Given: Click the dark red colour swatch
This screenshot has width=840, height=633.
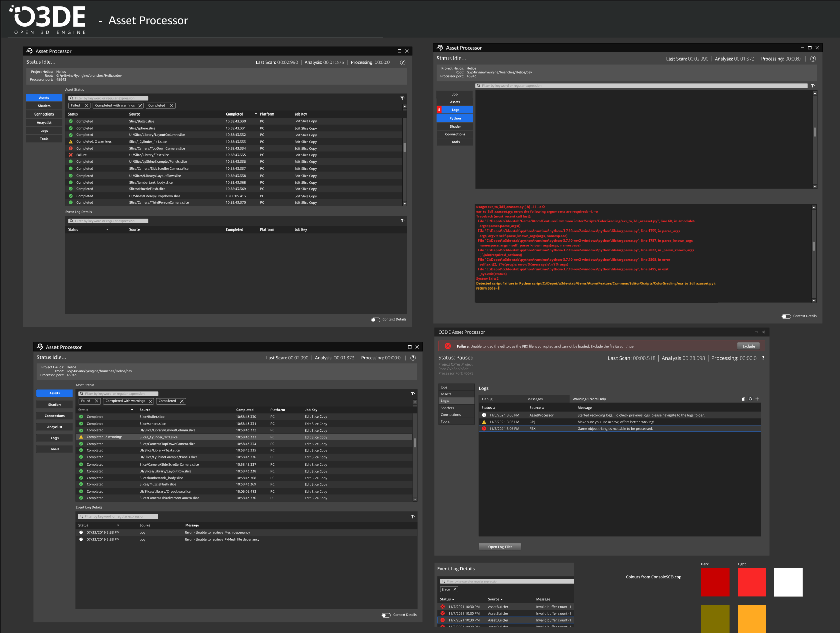Looking at the screenshot, I should pos(715,582).
